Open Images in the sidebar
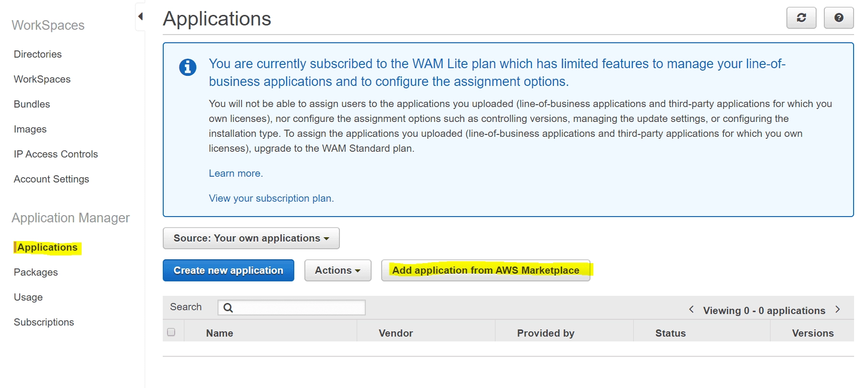Viewport: 868px width, 388px height. coord(30,129)
